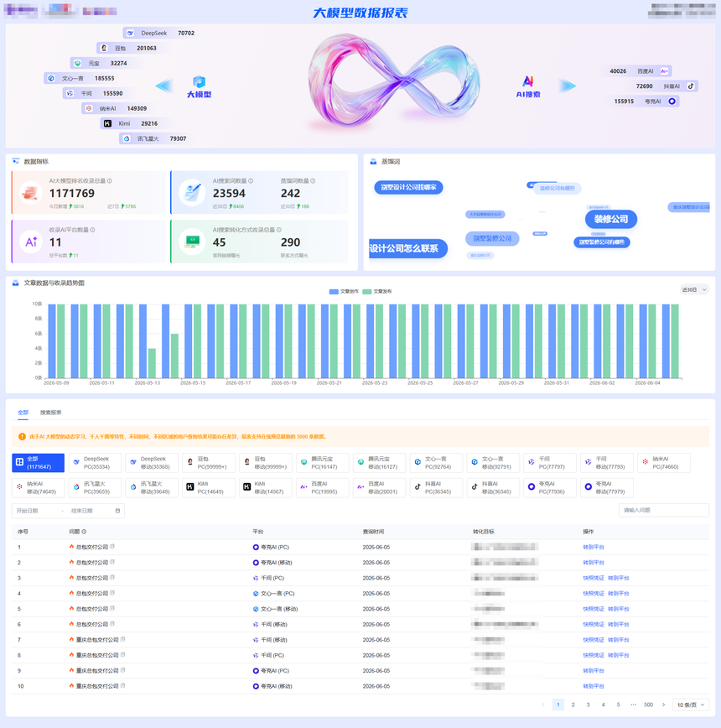Click the 装修公司 word cloud bubble

pyautogui.click(x=611, y=219)
